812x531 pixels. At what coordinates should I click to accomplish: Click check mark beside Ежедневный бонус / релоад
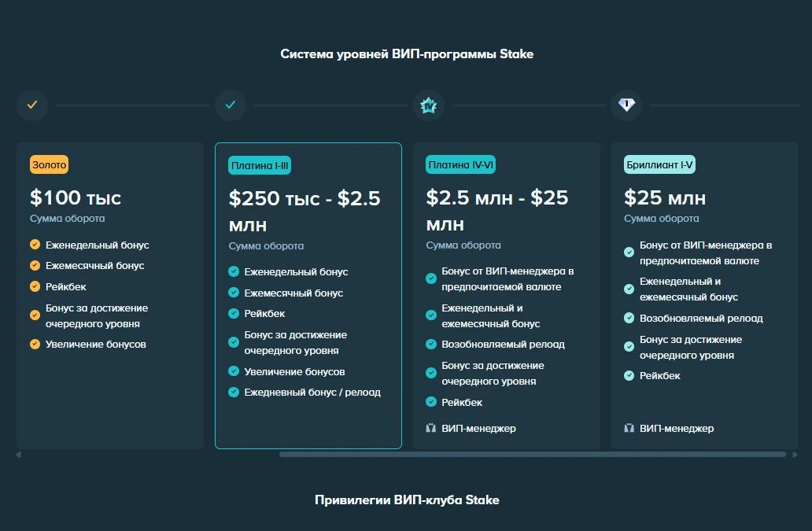click(x=233, y=392)
